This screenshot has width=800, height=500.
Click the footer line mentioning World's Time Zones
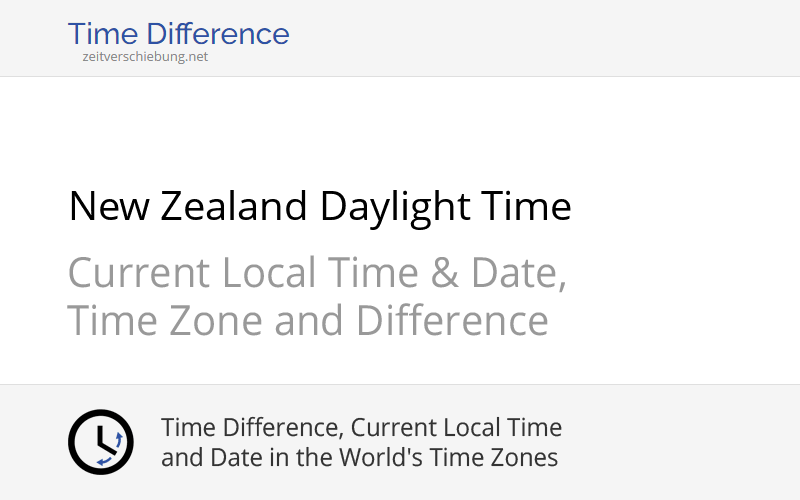[x=359, y=458]
